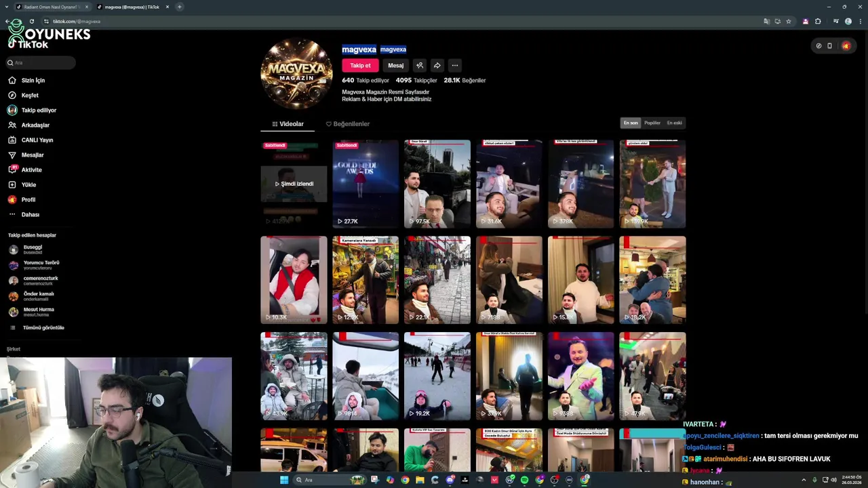Open the video with 97.5K views
The width and height of the screenshot is (868, 488).
click(x=437, y=184)
